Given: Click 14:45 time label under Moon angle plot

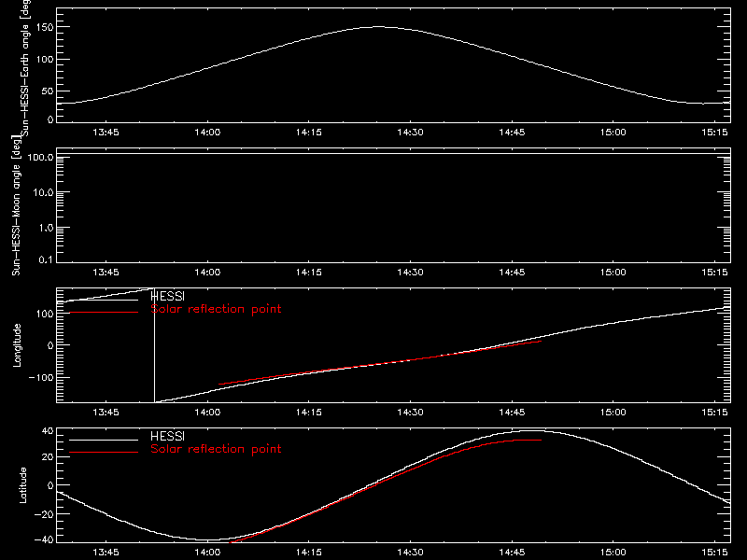Looking at the screenshot, I should 512,273.
